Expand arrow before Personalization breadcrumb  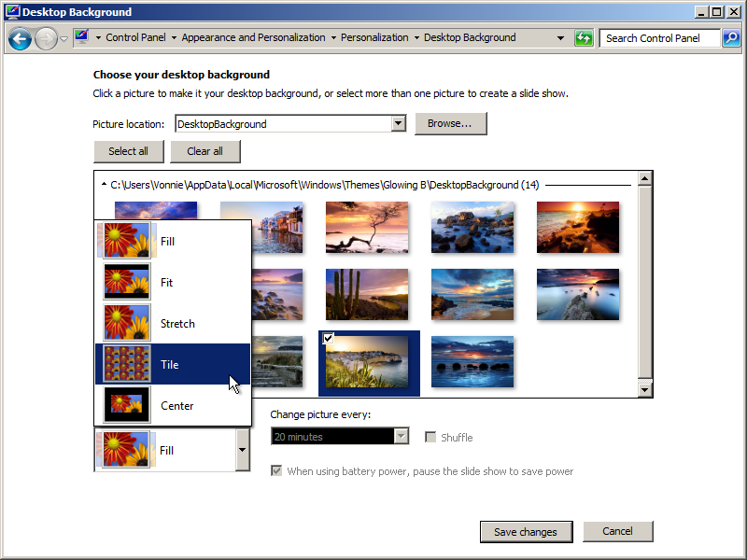coord(333,37)
